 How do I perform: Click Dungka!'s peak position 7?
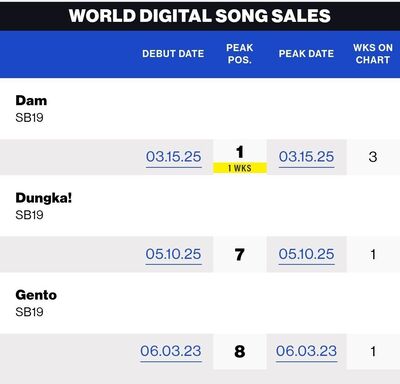click(x=240, y=255)
